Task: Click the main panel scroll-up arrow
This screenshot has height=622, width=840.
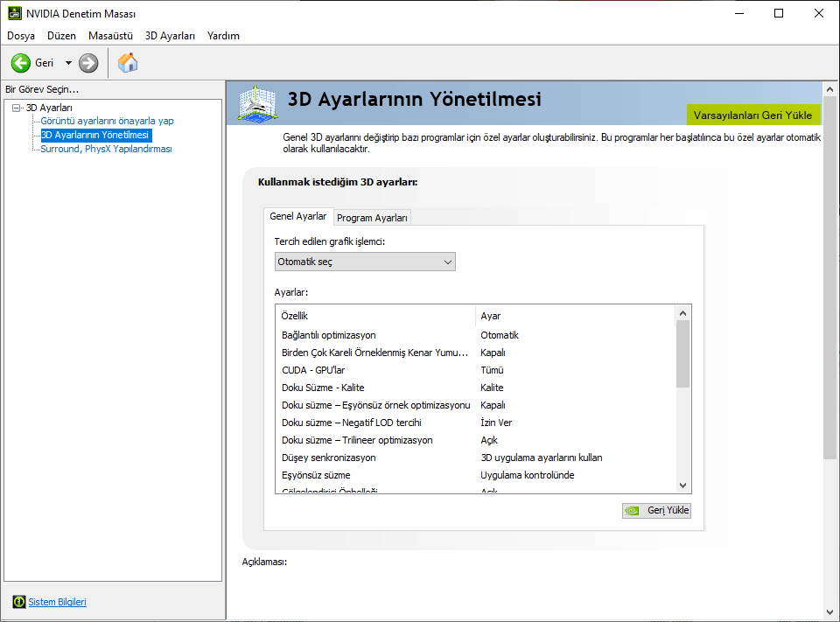Action: (829, 89)
